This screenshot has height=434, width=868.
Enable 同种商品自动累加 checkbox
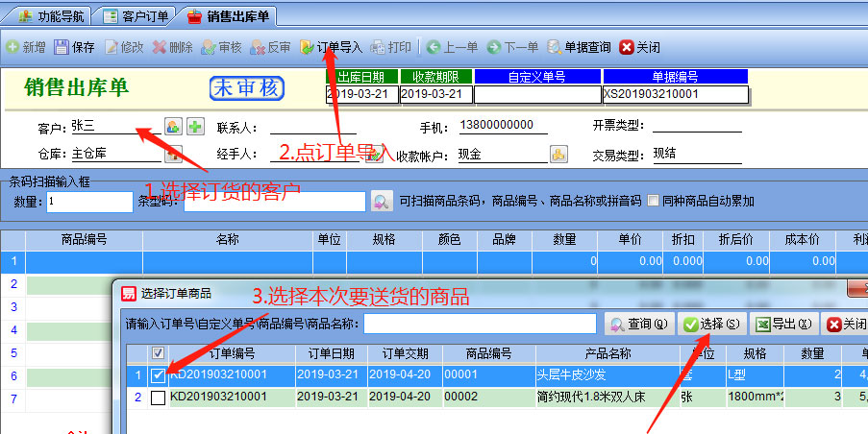click(x=654, y=202)
